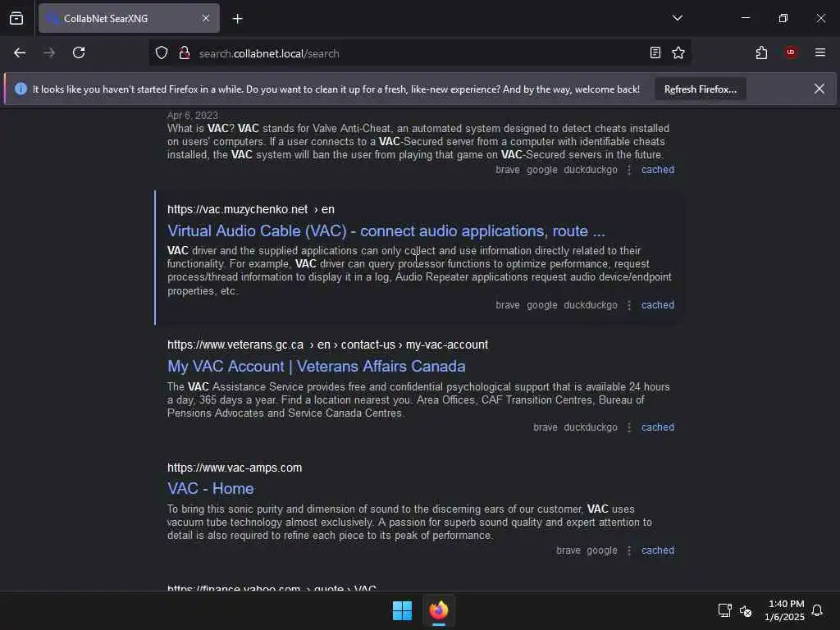Open cached version of Valve Anti-Cheat result
The width and height of the screenshot is (840, 630).
658,170
